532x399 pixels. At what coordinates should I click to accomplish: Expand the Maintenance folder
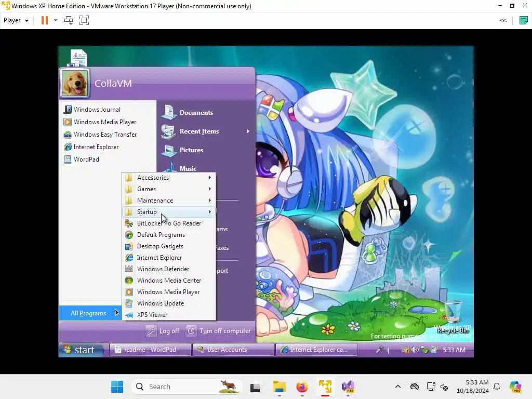pyautogui.click(x=169, y=201)
